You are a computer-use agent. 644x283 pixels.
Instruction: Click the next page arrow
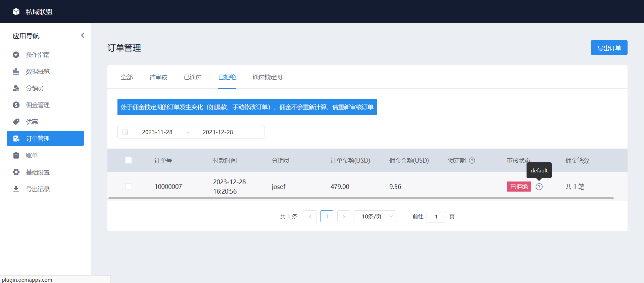344,216
